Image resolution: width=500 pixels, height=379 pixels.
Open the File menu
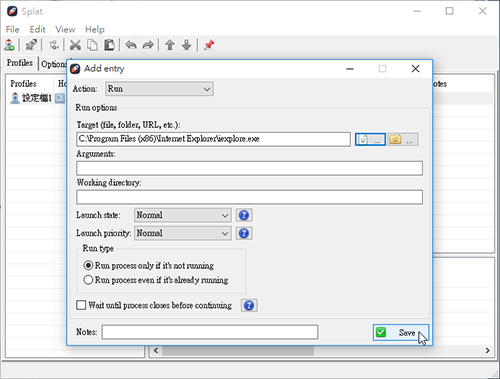click(x=12, y=29)
